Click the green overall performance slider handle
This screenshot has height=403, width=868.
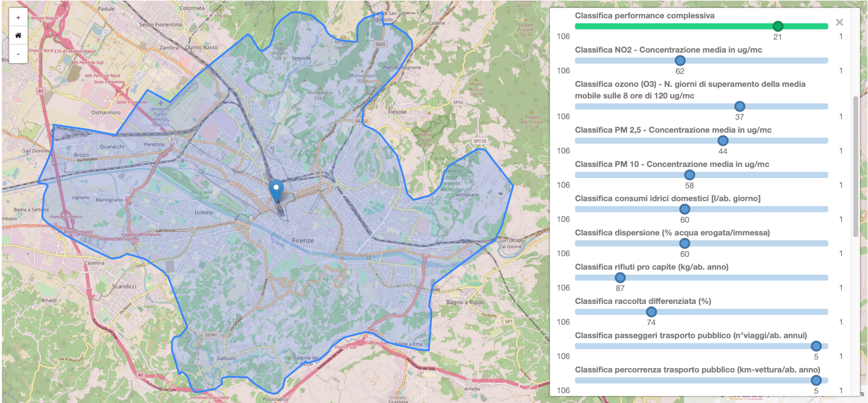coord(778,26)
